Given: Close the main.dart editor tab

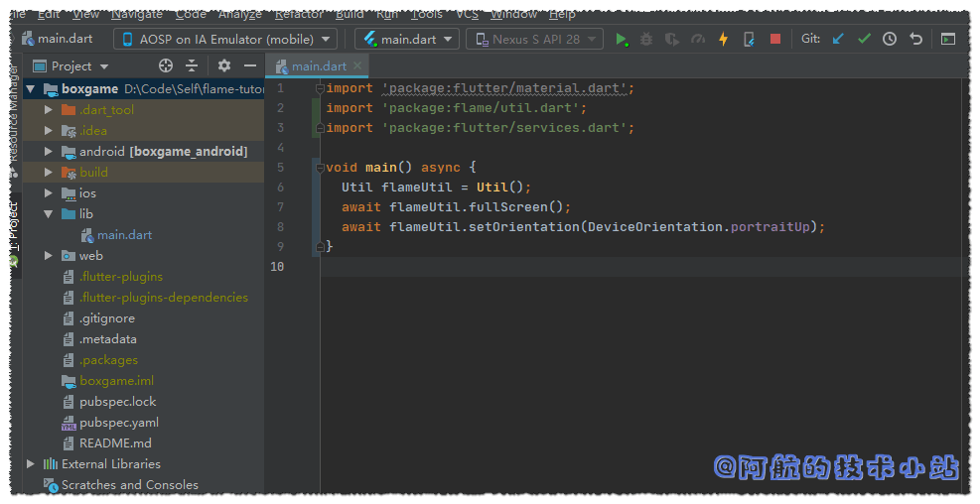Looking at the screenshot, I should (358, 66).
